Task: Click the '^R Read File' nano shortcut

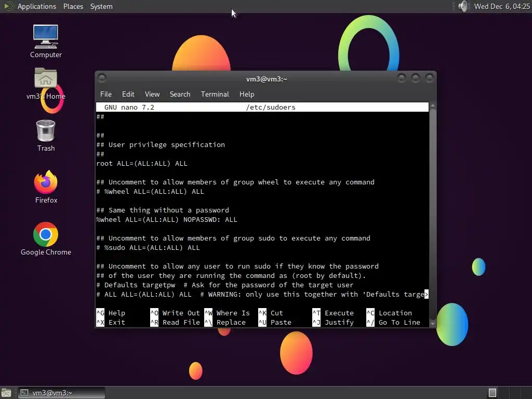Action: (176, 322)
